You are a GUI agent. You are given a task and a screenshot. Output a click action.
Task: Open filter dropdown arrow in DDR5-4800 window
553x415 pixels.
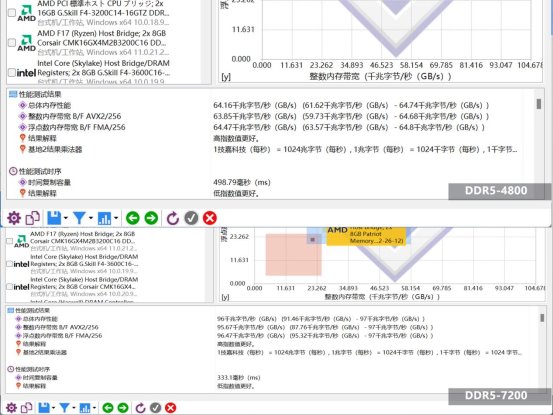[x=91, y=218]
